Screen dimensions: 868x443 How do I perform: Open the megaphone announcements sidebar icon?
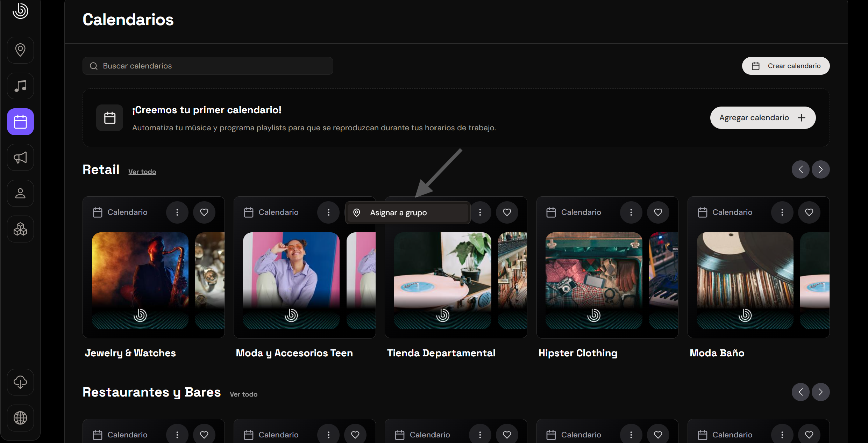20,158
